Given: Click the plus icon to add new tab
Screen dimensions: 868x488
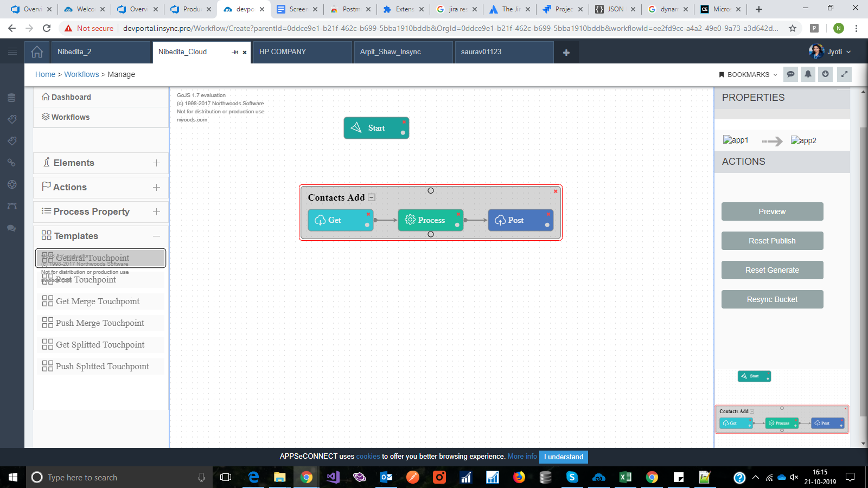Looking at the screenshot, I should [x=566, y=53].
